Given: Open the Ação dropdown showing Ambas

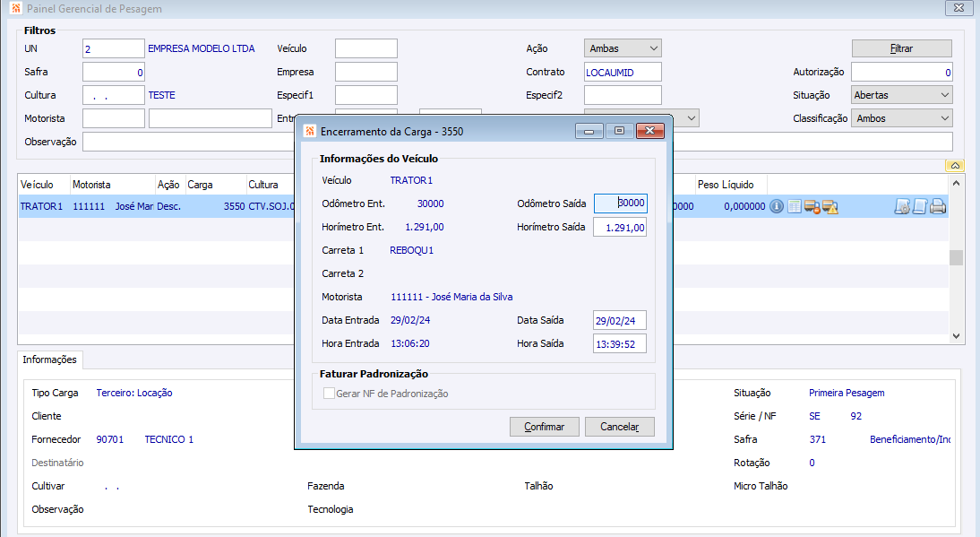Looking at the screenshot, I should pyautogui.click(x=623, y=48).
